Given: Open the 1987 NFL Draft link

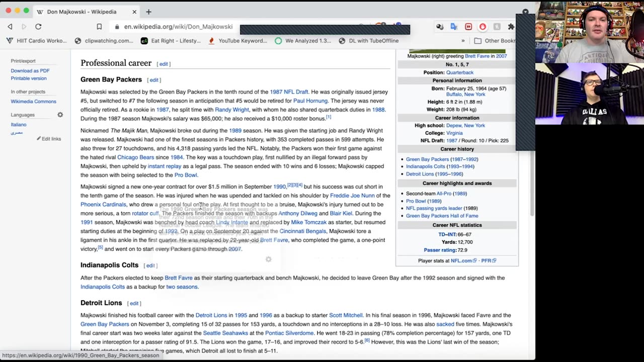Looking at the screenshot, I should (x=289, y=92).
